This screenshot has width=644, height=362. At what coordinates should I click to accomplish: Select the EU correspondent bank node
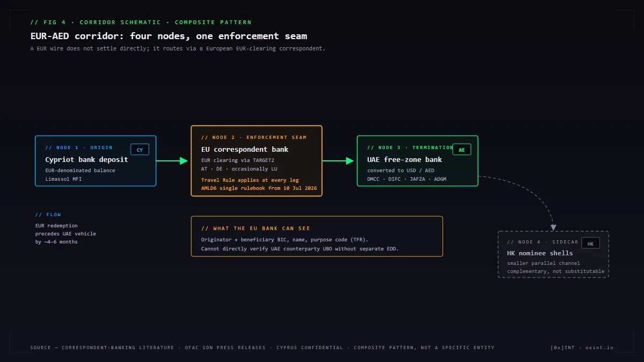[257, 161]
